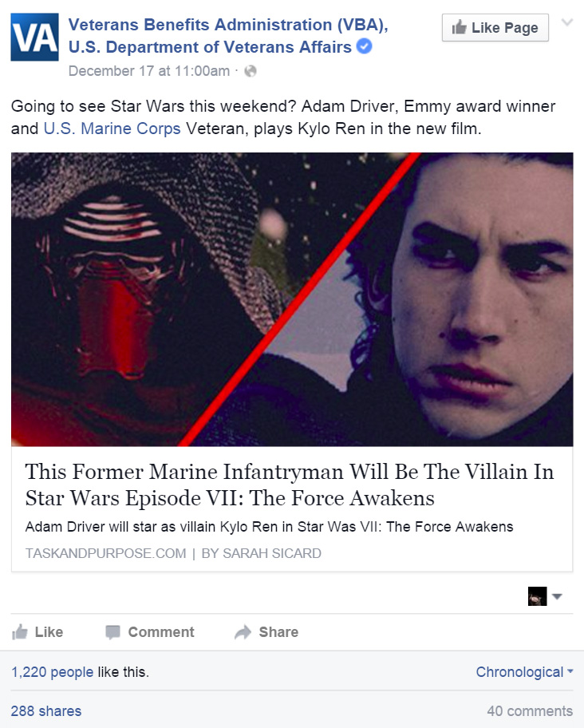Click the Comment speech bubble icon
Viewport: 584px width, 728px height.
tap(112, 632)
